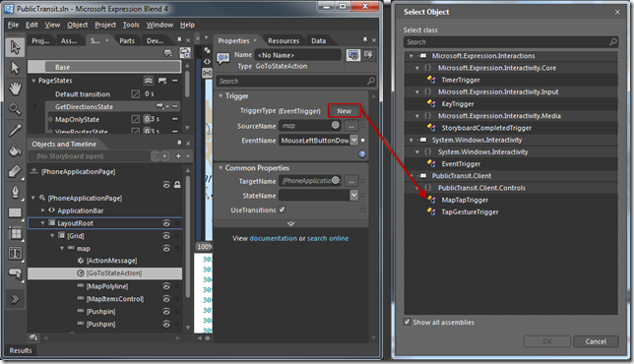
Task: Select the Selection arrow tool
Action: [15, 47]
